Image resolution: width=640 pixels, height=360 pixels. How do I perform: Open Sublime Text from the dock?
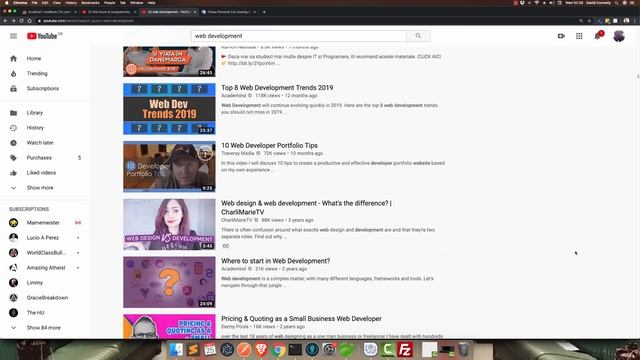click(193, 349)
